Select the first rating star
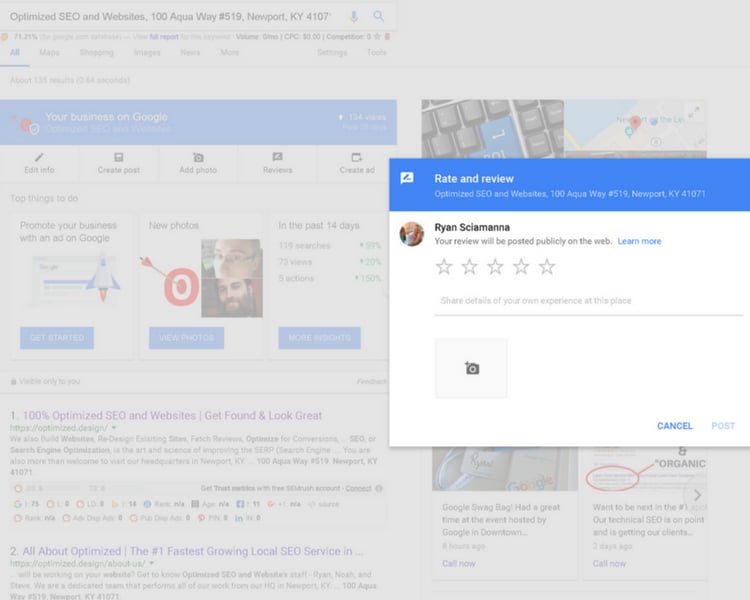The height and width of the screenshot is (600, 750). (x=444, y=267)
